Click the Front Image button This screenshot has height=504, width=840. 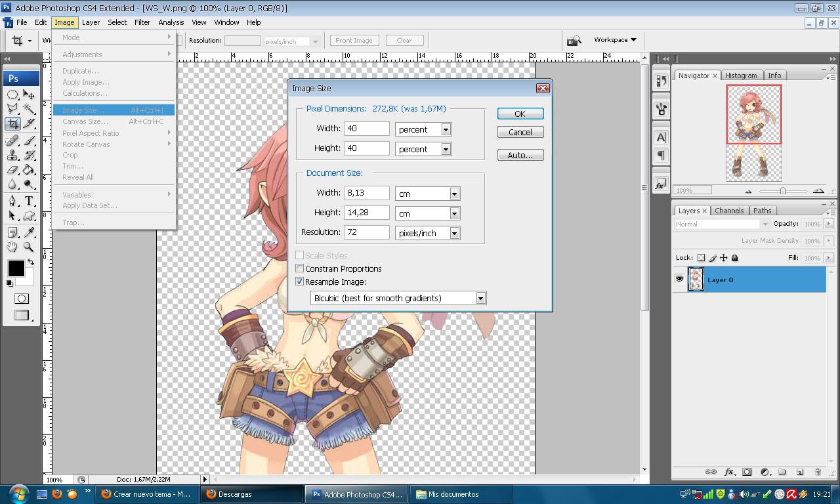pyautogui.click(x=354, y=41)
